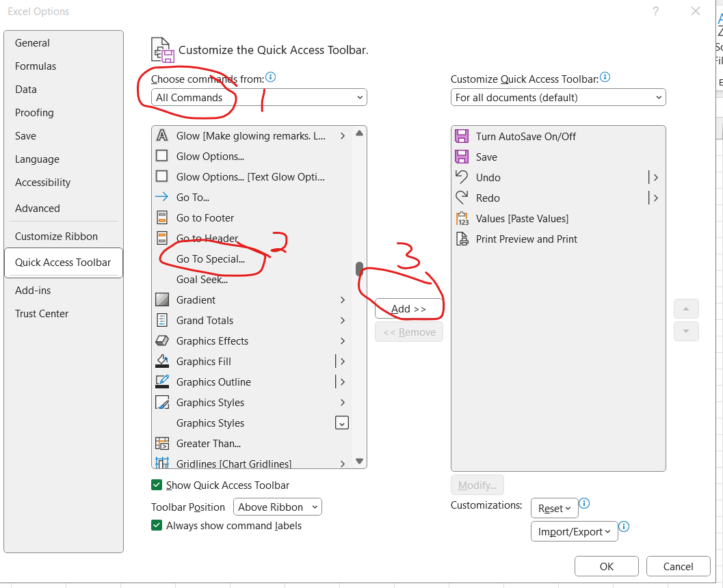Expand the Grand Totals submenu arrow
723x588 pixels.
[343, 320]
